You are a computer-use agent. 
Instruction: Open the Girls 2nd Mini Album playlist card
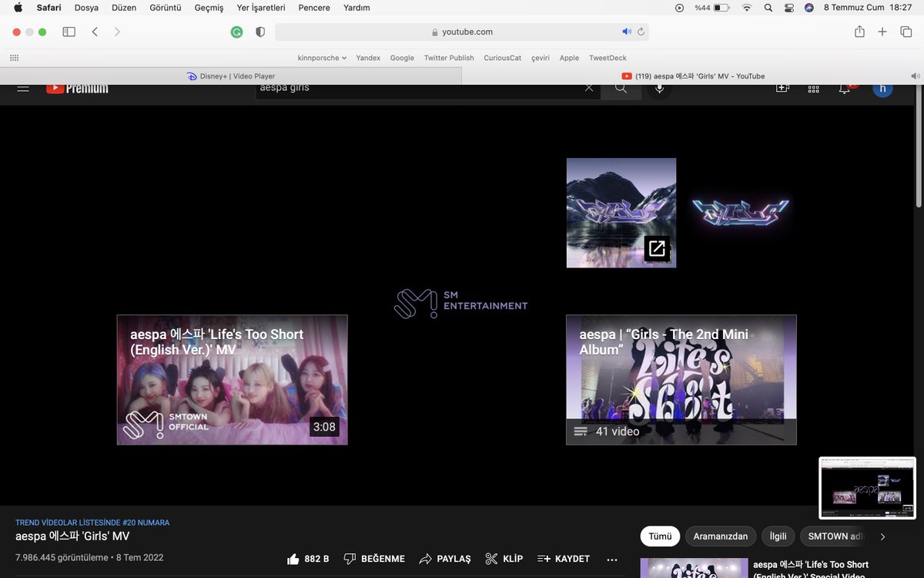[681, 380]
